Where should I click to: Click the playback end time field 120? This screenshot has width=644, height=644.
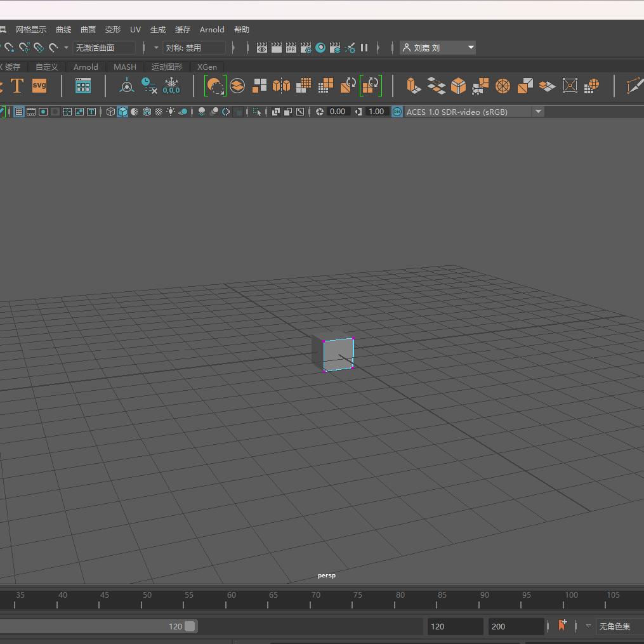tap(455, 626)
